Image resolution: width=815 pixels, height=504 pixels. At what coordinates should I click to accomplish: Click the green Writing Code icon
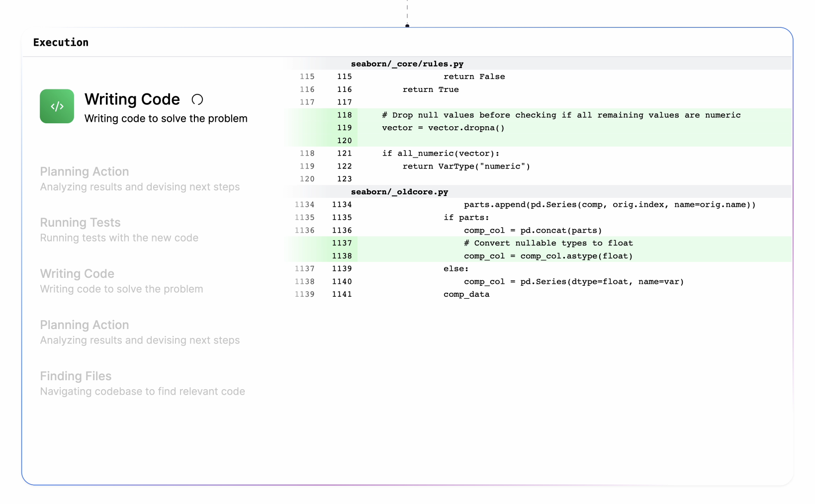[57, 106]
